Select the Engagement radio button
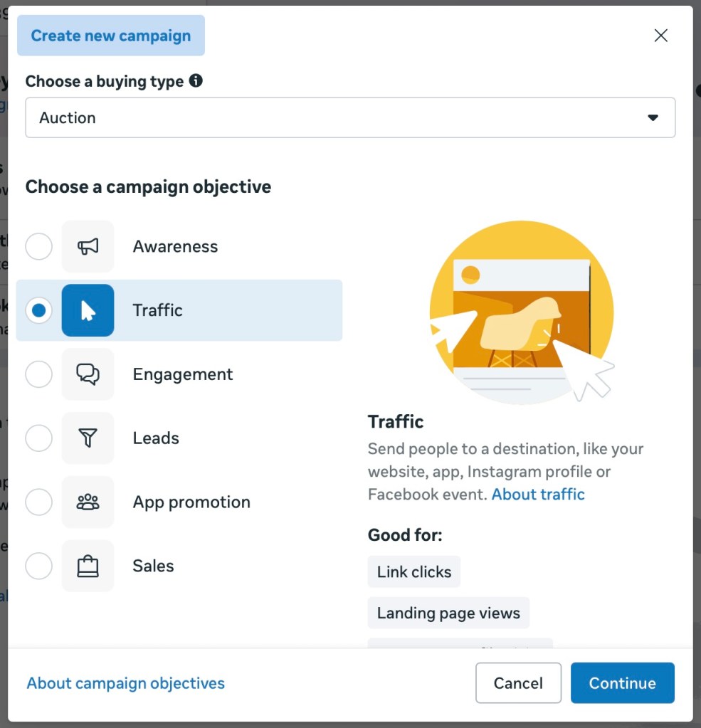Image resolution: width=701 pixels, height=728 pixels. click(39, 374)
